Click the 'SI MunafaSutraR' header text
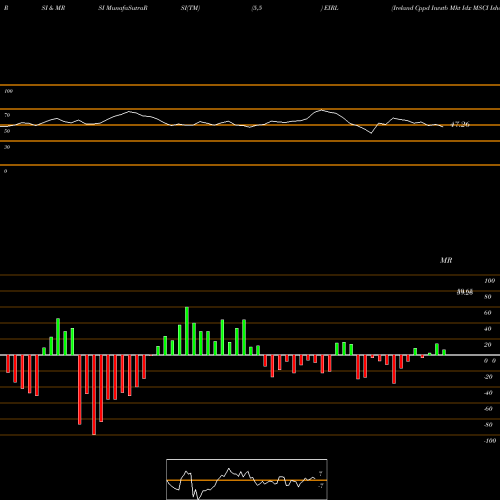The width and height of the screenshot is (500, 500). click(x=123, y=8)
